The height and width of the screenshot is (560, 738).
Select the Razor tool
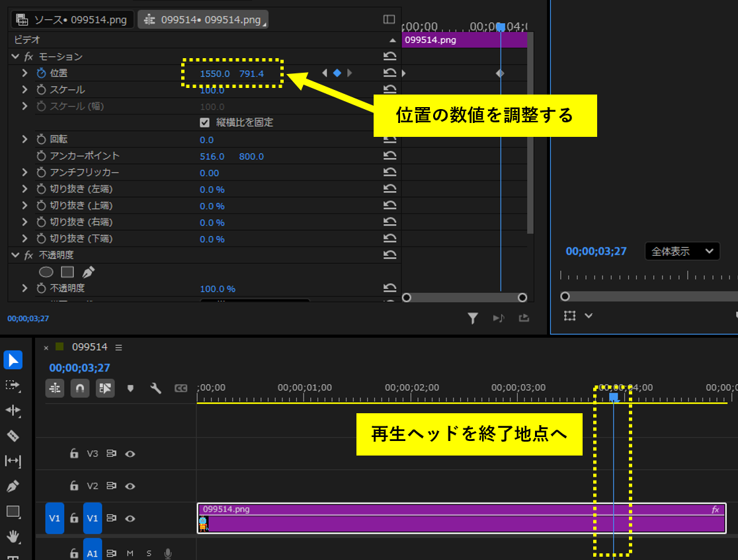[x=13, y=436]
